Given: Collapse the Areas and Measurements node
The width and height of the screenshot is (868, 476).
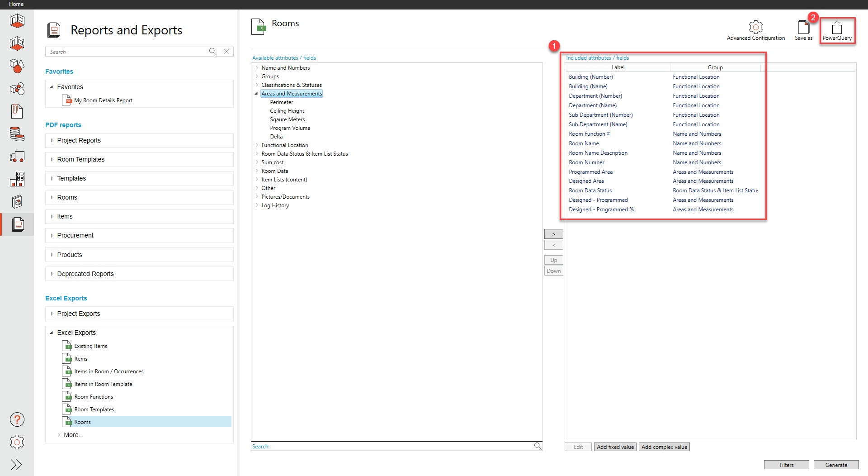Looking at the screenshot, I should (256, 94).
